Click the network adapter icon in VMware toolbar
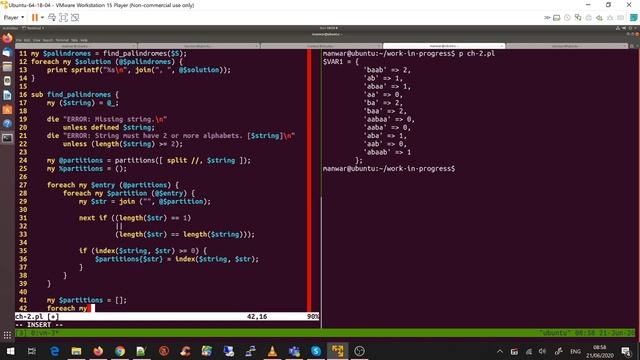The width and height of the screenshot is (640, 360). 578,18
